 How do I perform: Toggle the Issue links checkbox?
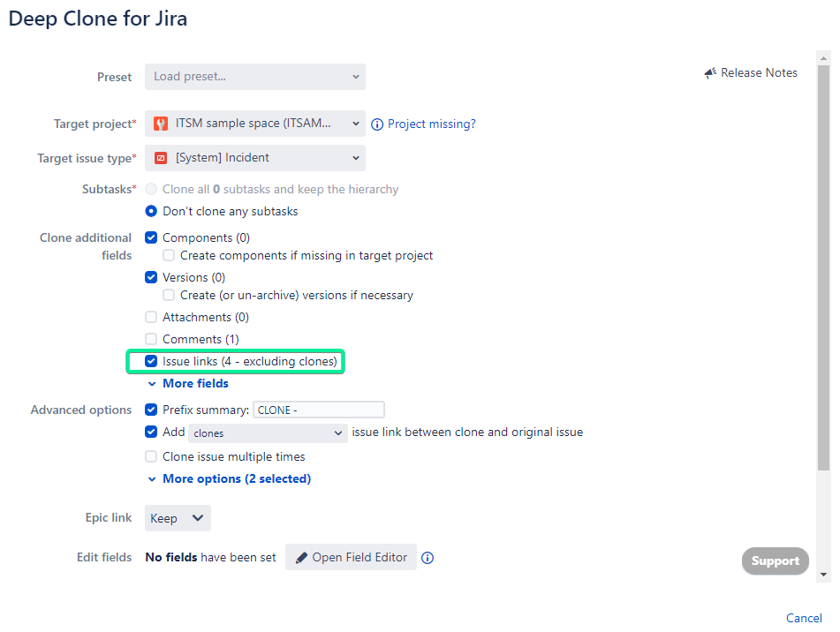pyautogui.click(x=151, y=361)
